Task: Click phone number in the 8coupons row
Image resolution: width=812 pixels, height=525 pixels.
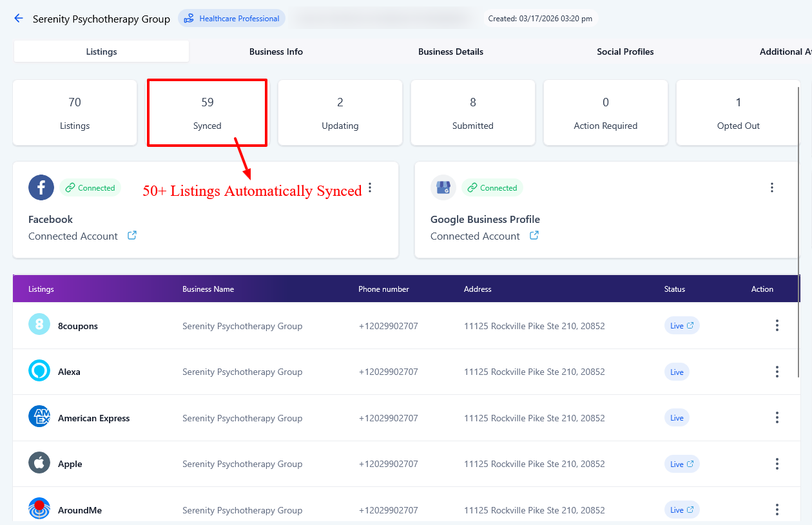Action: 389,326
